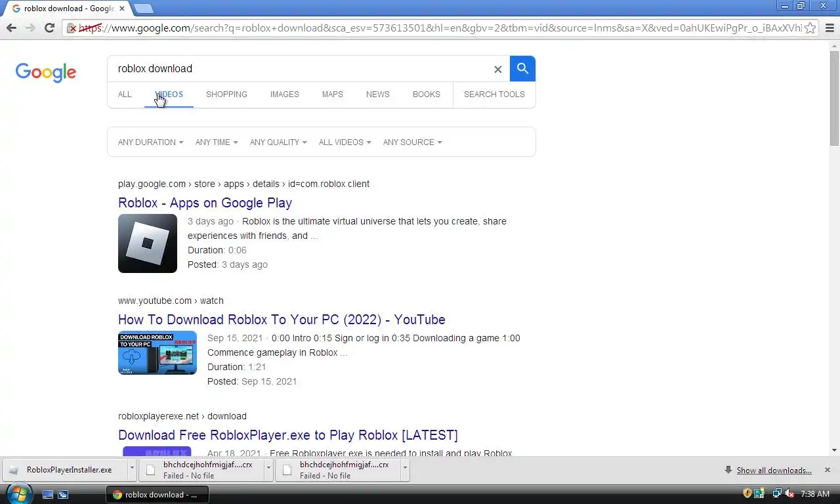Close the roblox download browser tab
The width and height of the screenshot is (840, 504).
coord(122,9)
